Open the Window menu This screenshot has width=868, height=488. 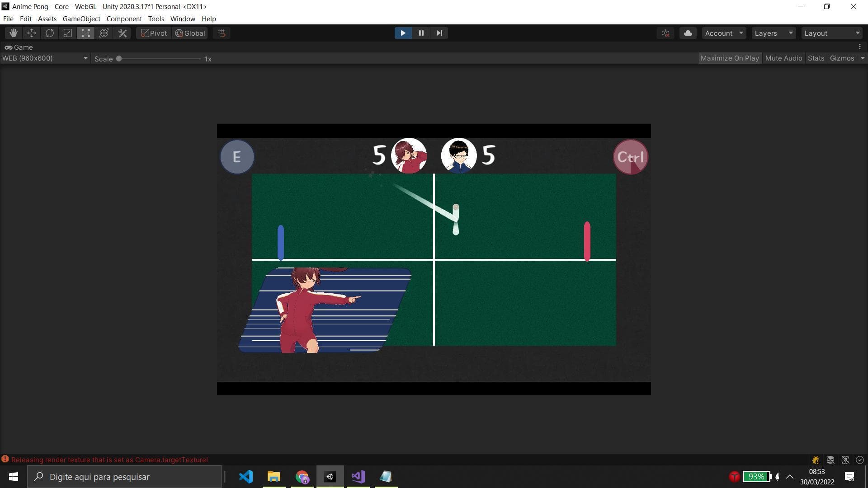click(x=182, y=19)
